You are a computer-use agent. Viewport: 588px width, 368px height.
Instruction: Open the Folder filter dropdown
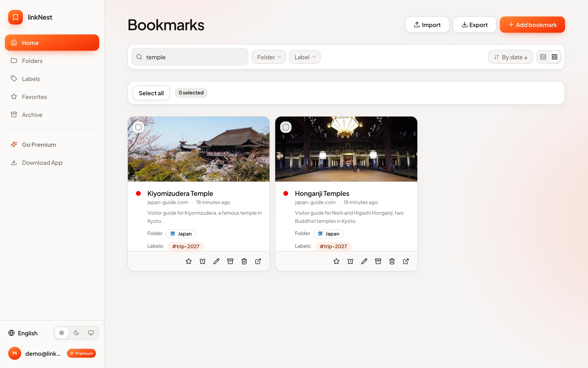click(x=269, y=57)
